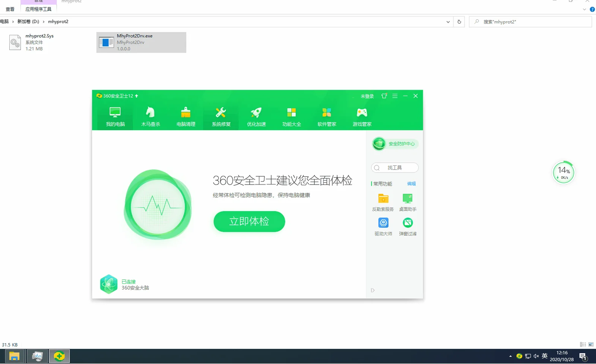Click the 360 upgrade arrow next to title

pos(136,96)
